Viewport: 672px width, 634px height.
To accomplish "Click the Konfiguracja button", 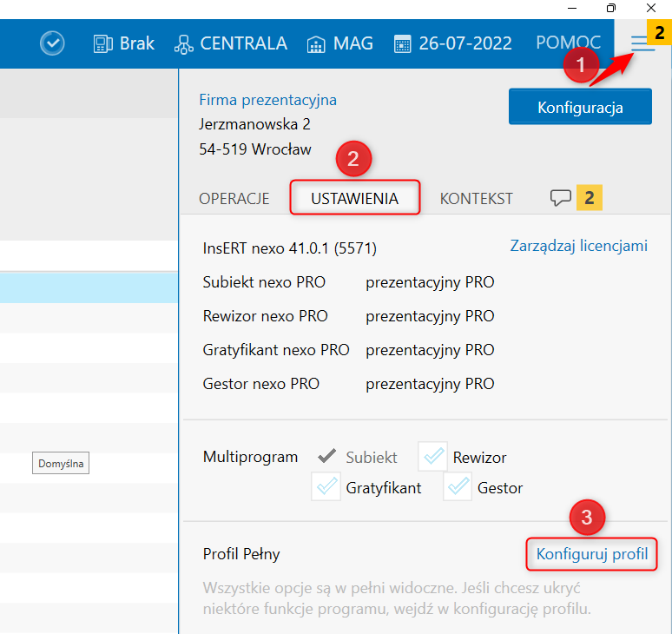I will pos(580,107).
